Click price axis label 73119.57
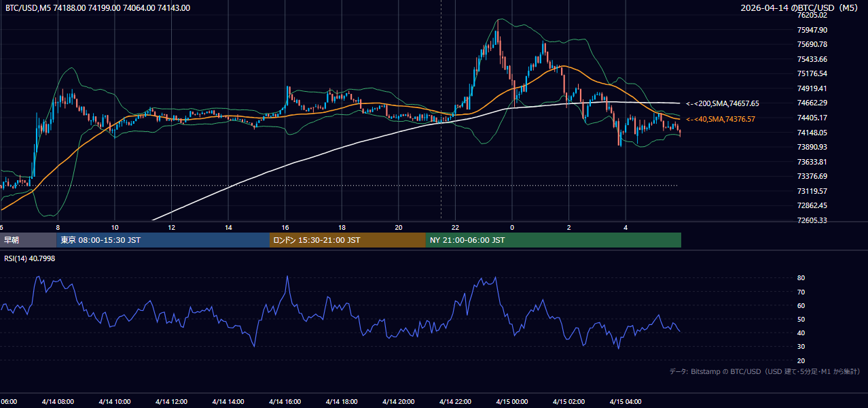The width and height of the screenshot is (868, 408). [812, 191]
